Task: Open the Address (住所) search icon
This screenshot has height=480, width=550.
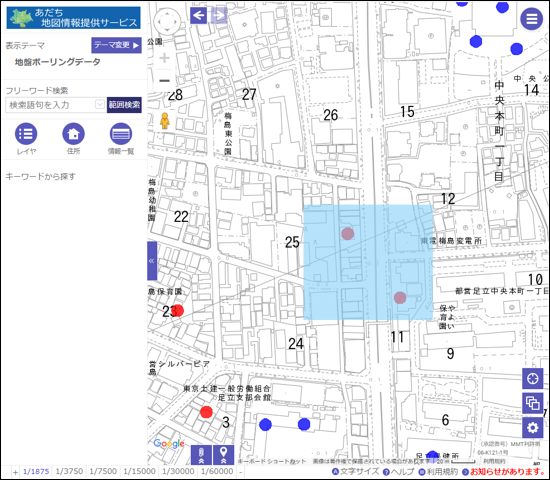Action: coord(73,134)
